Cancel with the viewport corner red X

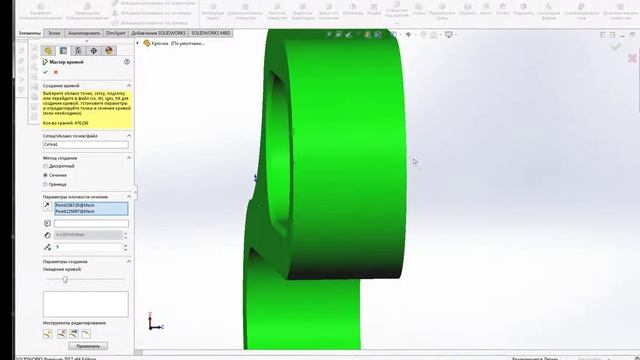(632, 58)
